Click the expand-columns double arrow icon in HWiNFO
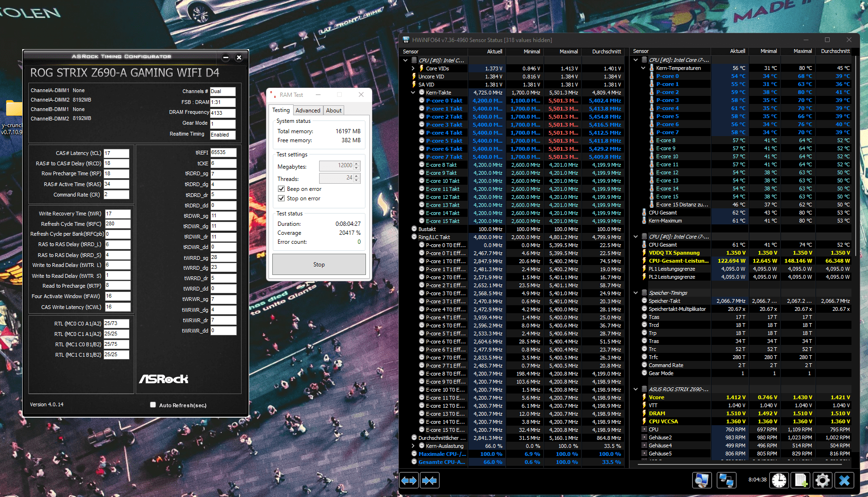Screen dimensions: 868x497 [x=409, y=481]
